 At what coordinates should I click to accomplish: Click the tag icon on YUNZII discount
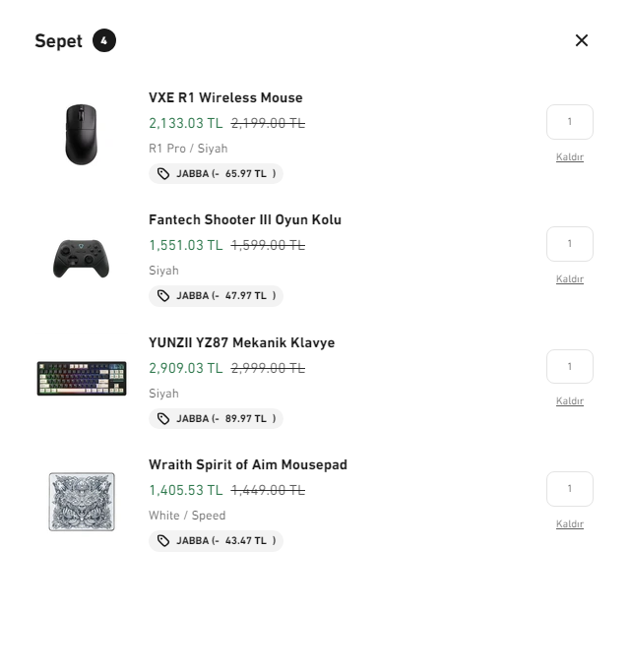pos(163,419)
